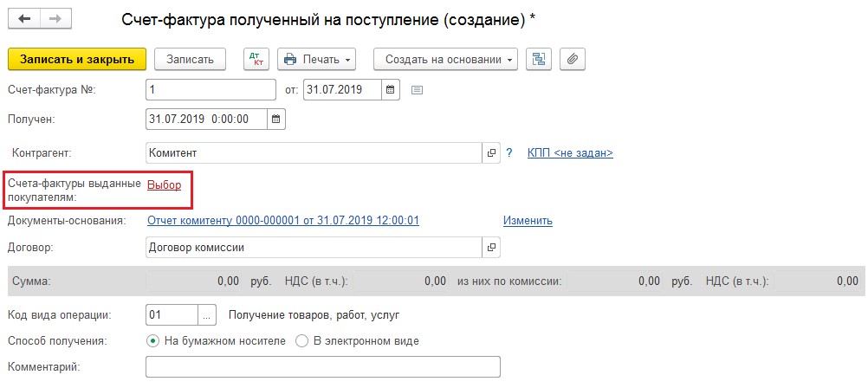Click the Записать button

[x=190, y=59]
